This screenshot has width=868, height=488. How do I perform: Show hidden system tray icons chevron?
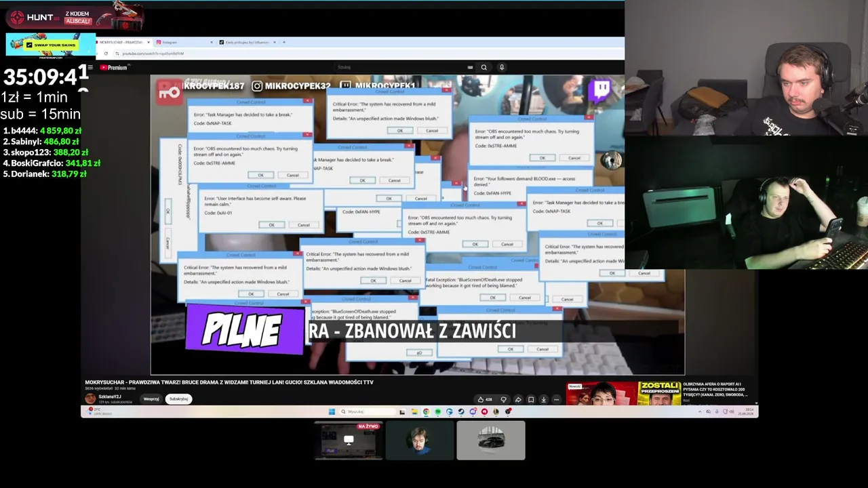point(700,411)
